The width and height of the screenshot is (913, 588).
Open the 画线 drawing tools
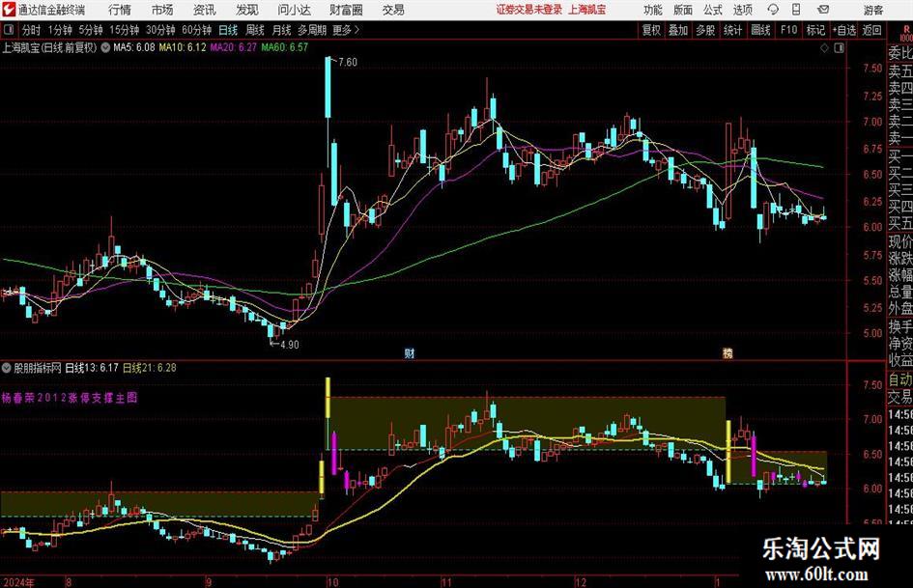click(760, 30)
